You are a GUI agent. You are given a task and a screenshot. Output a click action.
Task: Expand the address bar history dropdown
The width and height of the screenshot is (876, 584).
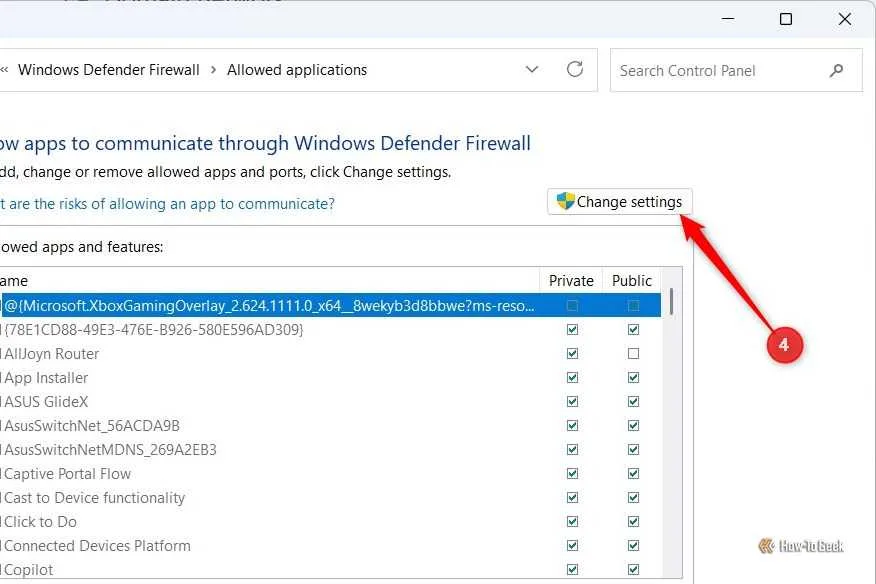click(532, 69)
